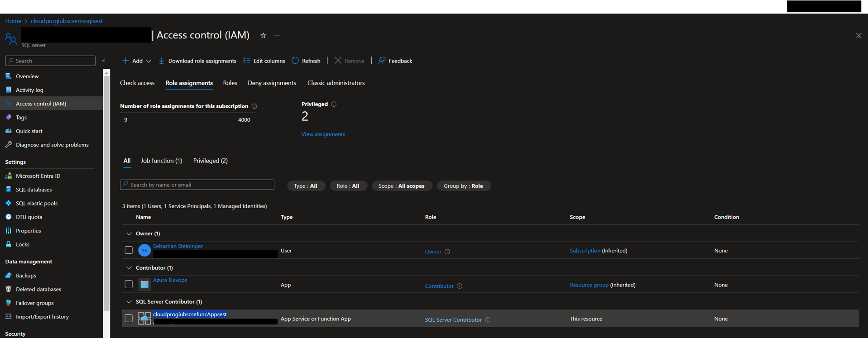This screenshot has height=338, width=868.
Task: Open Failover groups
Action: coord(34,303)
